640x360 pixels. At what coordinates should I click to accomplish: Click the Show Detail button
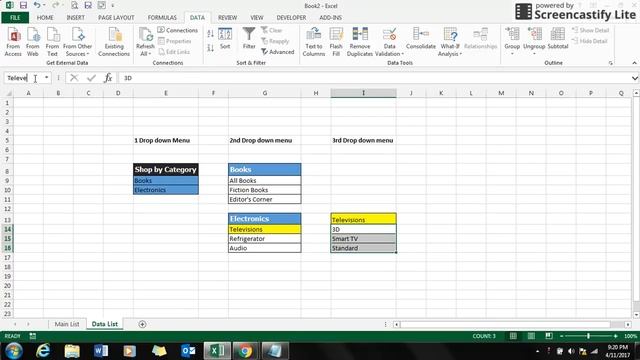(x=591, y=30)
